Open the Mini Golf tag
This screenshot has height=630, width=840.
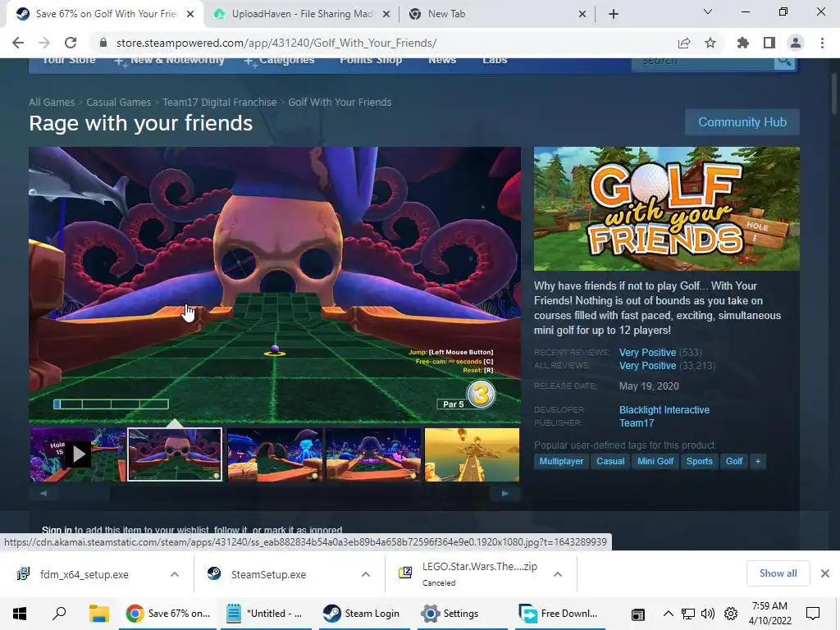click(x=655, y=461)
